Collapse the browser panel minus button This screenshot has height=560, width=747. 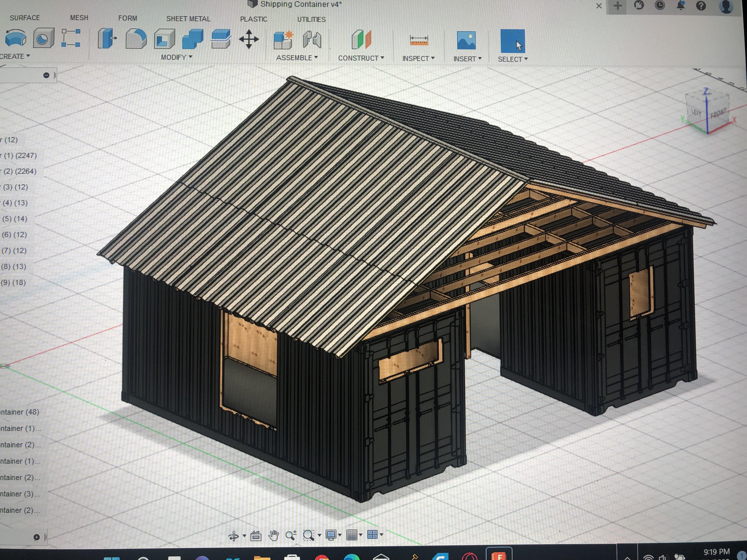coord(46,75)
